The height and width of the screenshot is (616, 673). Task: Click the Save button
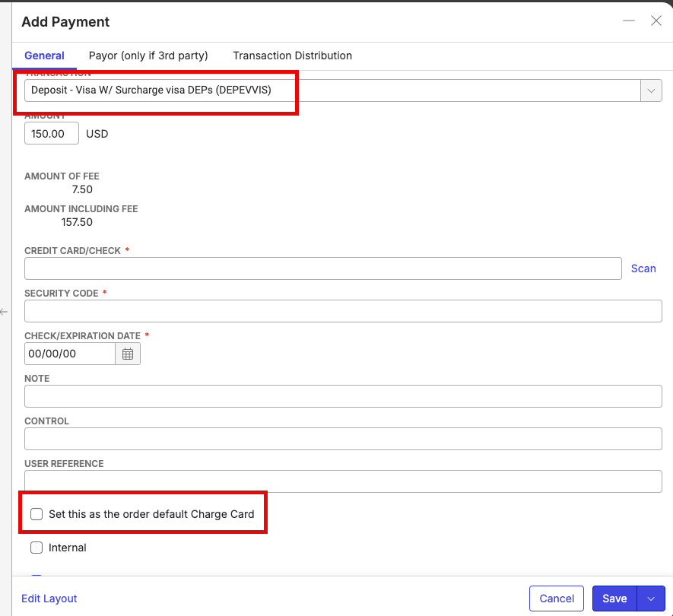click(614, 599)
